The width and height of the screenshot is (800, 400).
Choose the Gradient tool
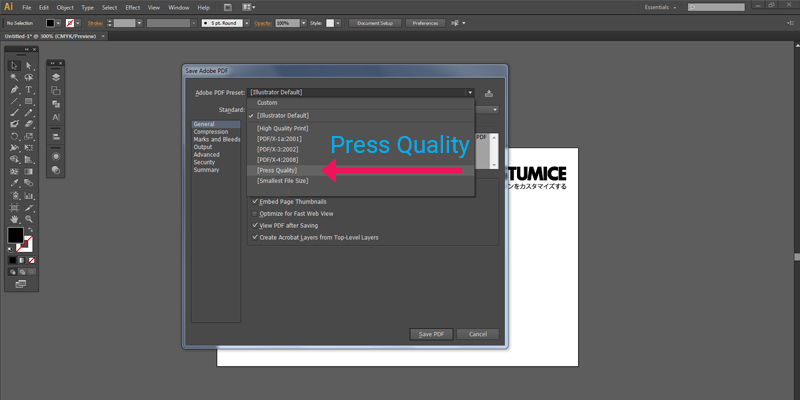29,171
